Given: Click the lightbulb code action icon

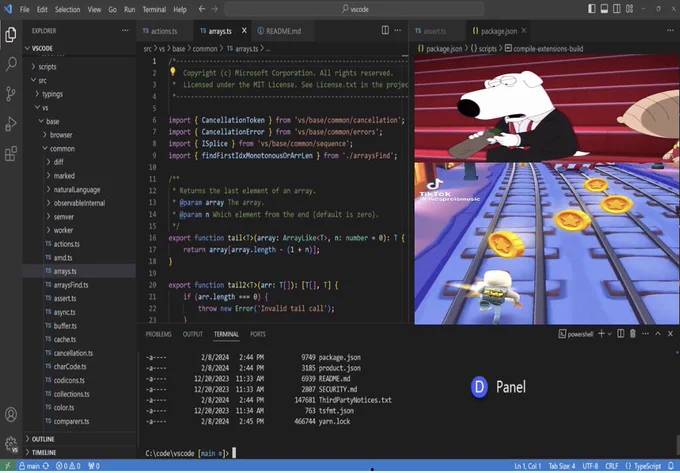Looking at the screenshot, I should (x=172, y=72).
